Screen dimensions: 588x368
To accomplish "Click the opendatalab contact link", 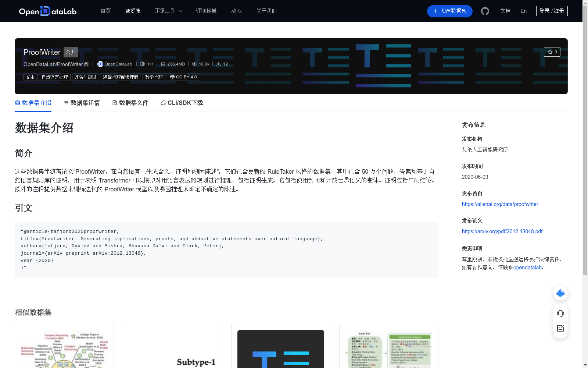I will pyautogui.click(x=527, y=268).
